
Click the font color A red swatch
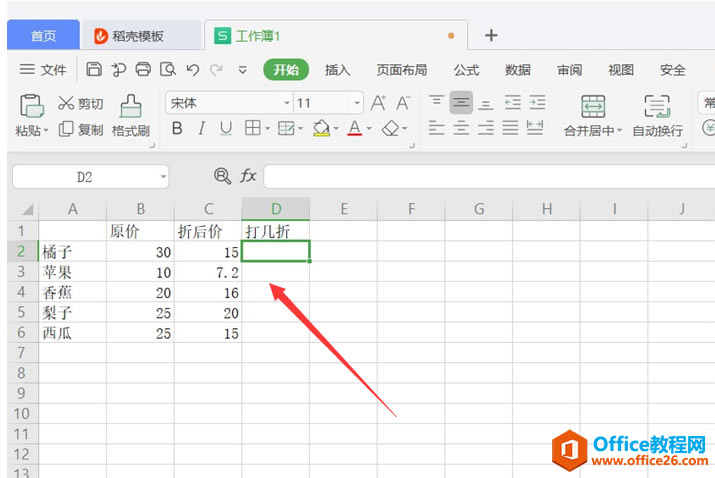pos(355,129)
